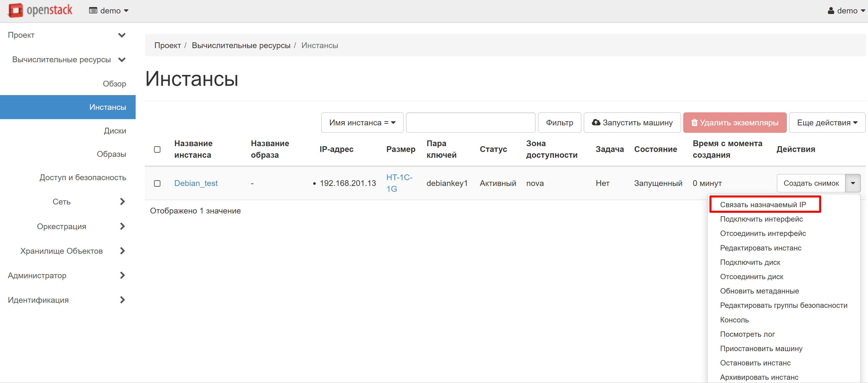Image resolution: width=868 pixels, height=383 pixels.
Task: Open the Еще действия dropdown
Action: 827,123
